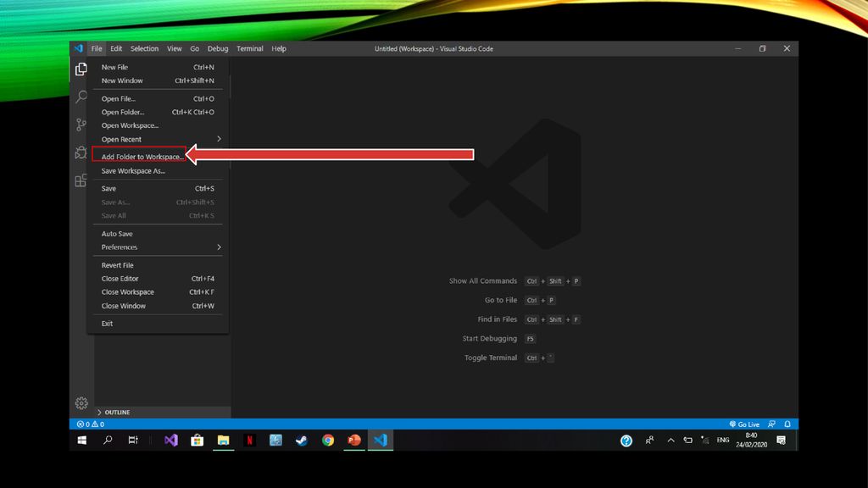This screenshot has width=868, height=488.
Task: Open the Source Control view
Action: pyautogui.click(x=81, y=125)
